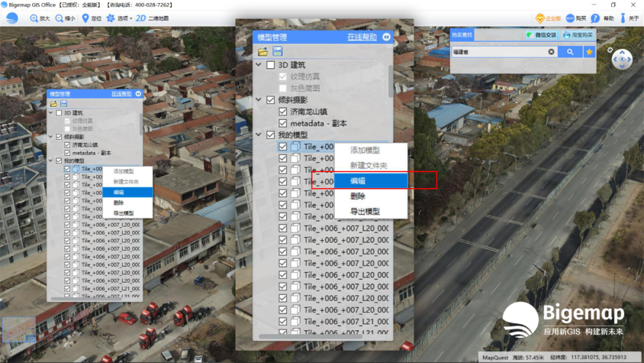Click open-folder icon in small left panel
Screen dimensions: 644x363
(54, 104)
